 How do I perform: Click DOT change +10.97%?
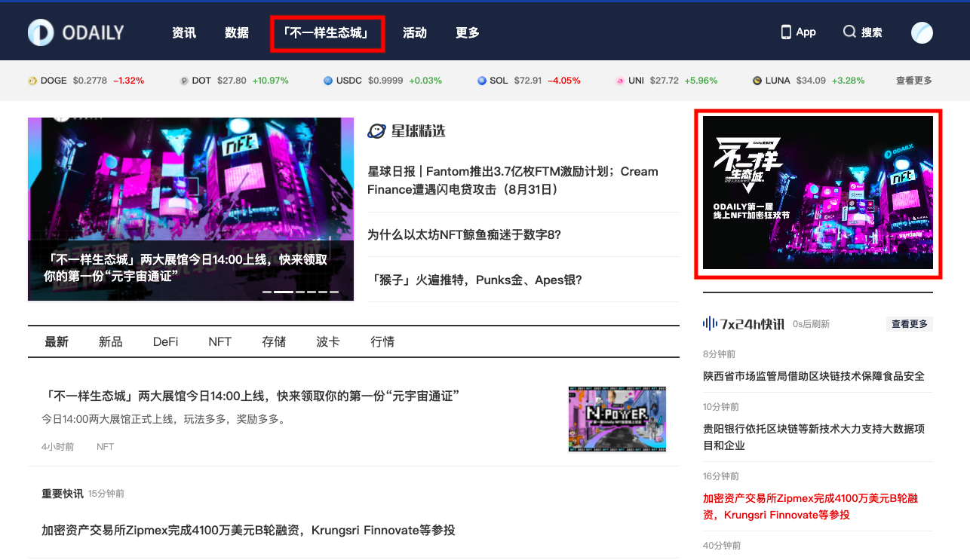[x=271, y=81]
